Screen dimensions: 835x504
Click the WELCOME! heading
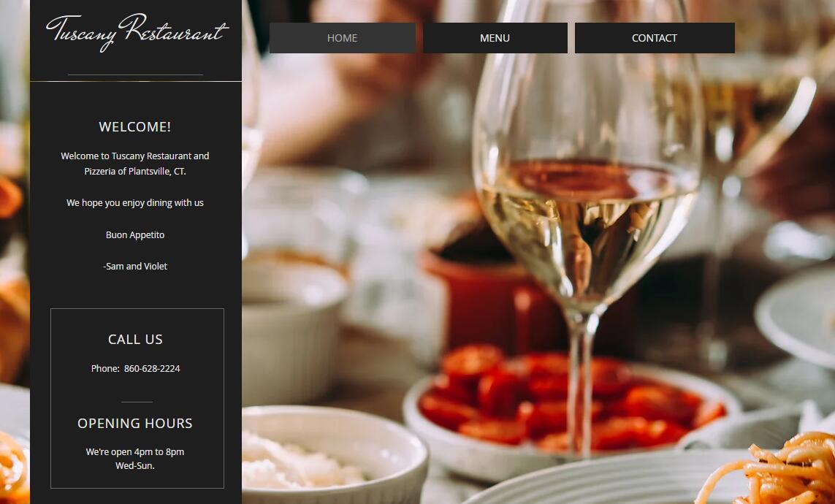click(134, 126)
